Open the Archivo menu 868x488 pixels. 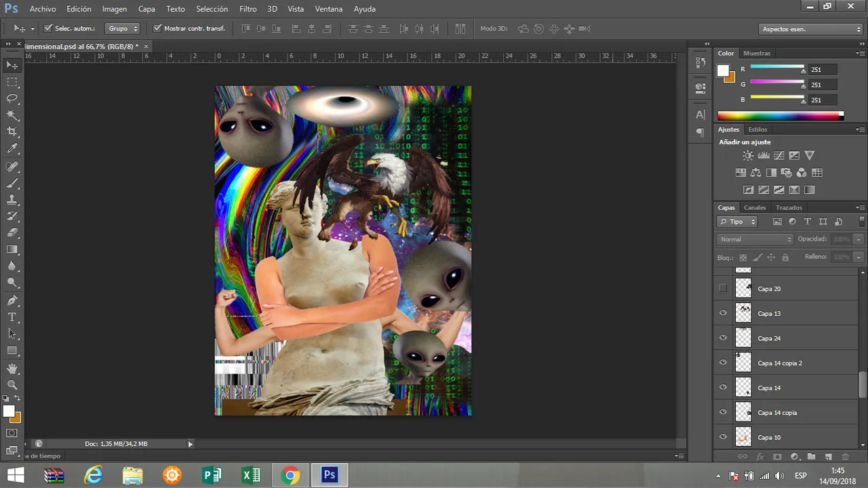(x=43, y=9)
